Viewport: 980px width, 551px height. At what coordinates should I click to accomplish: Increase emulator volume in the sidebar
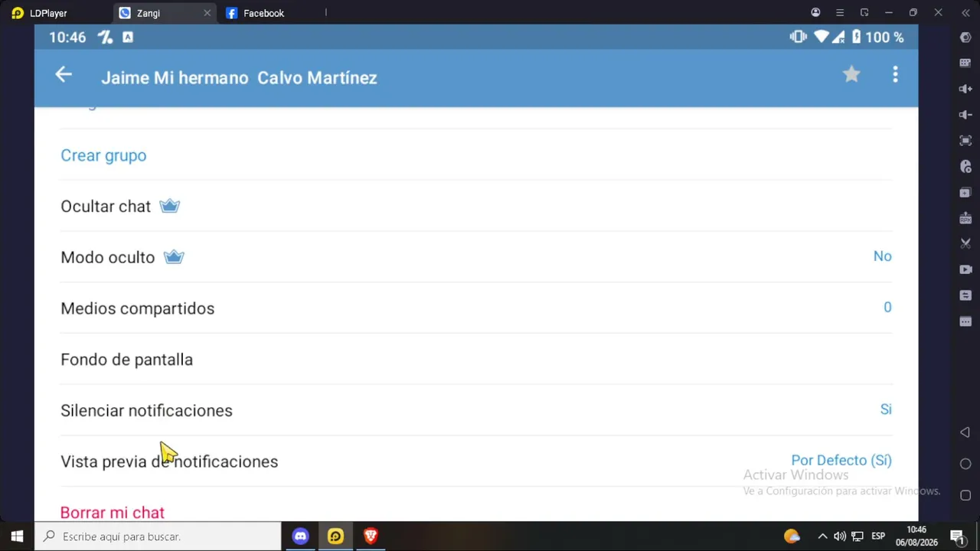[965, 89]
